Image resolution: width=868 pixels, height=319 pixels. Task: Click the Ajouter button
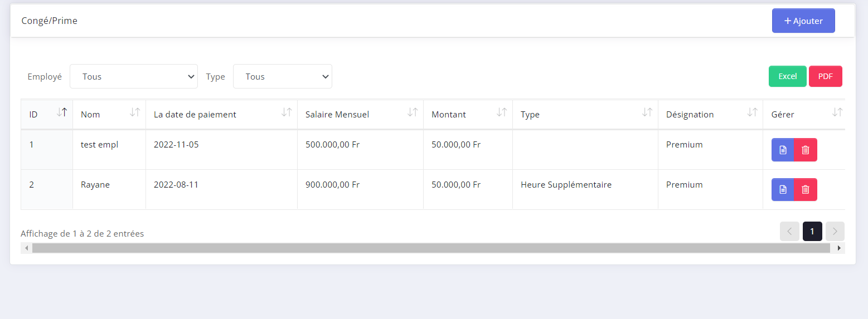(803, 21)
